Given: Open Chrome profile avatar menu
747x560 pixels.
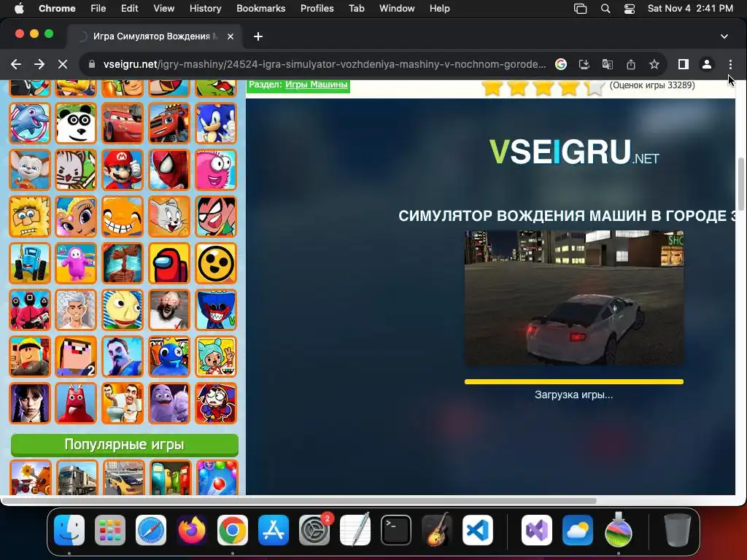Looking at the screenshot, I should click(x=706, y=64).
